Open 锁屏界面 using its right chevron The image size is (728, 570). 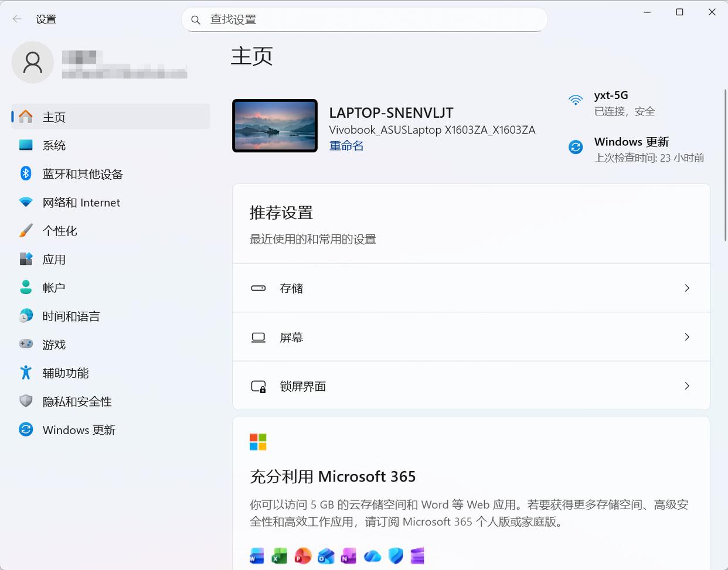(x=686, y=386)
